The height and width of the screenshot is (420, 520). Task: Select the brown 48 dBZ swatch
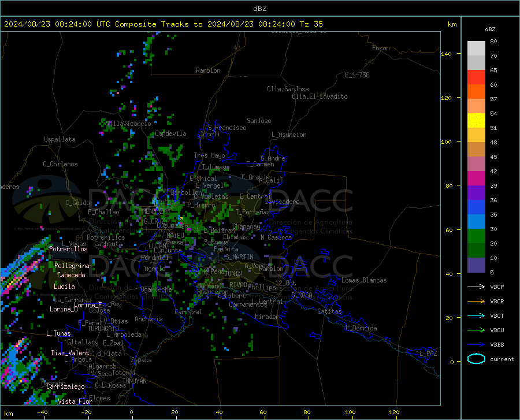(x=476, y=149)
